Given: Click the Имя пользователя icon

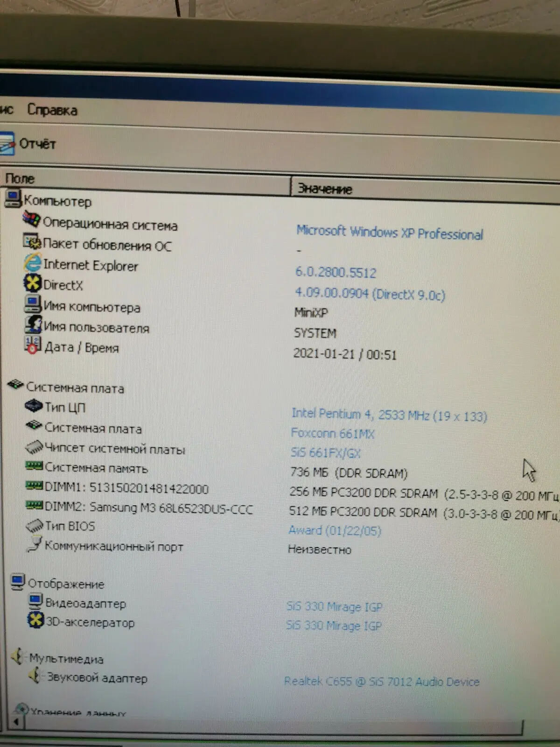Looking at the screenshot, I should point(33,324).
